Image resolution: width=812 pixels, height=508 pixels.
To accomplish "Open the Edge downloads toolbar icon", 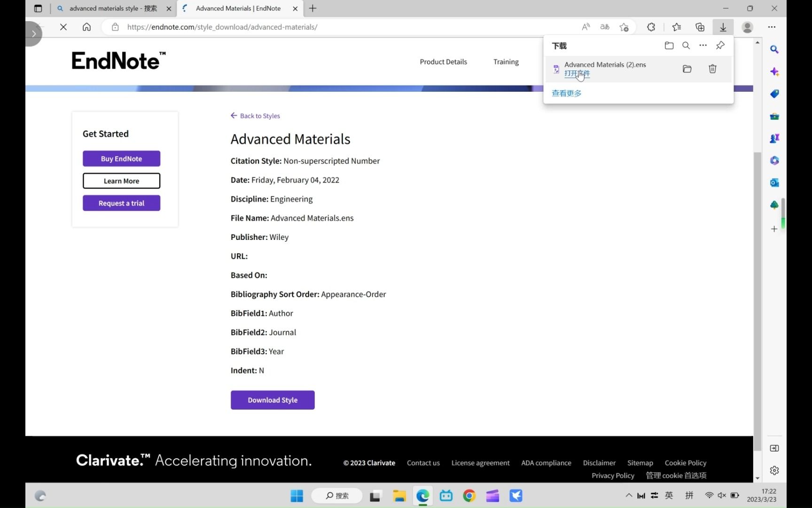I will (x=723, y=27).
